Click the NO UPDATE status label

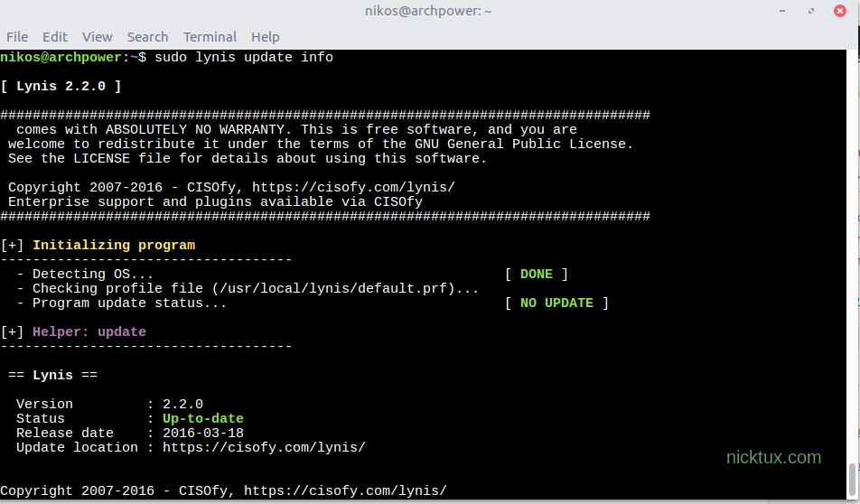point(556,303)
